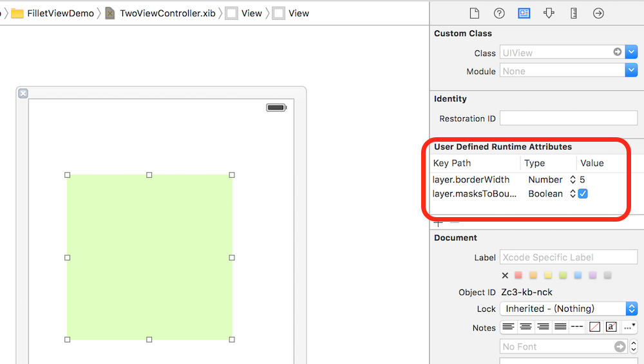Click the top-left resize handle of green view

pyautogui.click(x=68, y=175)
